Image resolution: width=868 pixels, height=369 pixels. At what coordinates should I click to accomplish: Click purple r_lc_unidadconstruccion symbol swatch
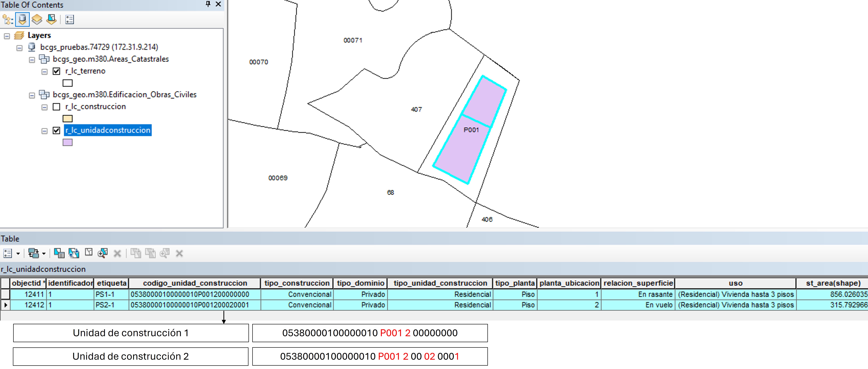[67, 142]
